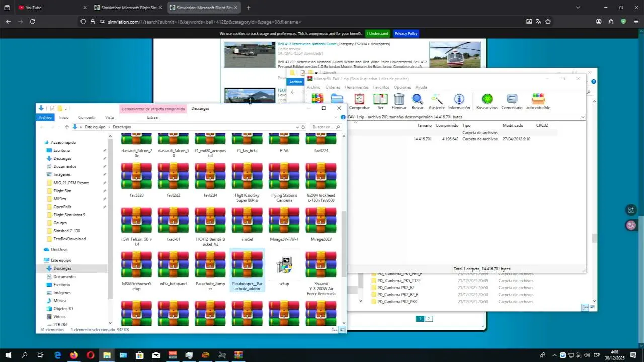
Task: Open the browser tab list dropdown
Action: [x=578, y=8]
